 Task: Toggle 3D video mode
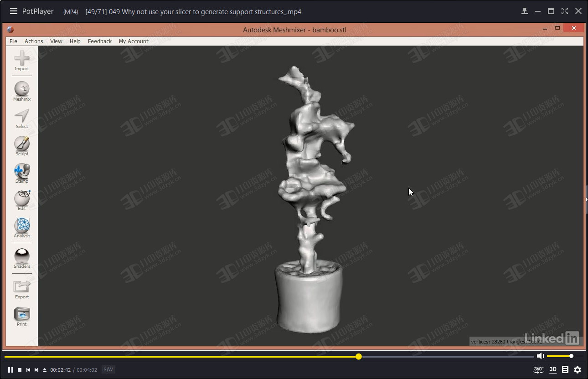(553, 369)
